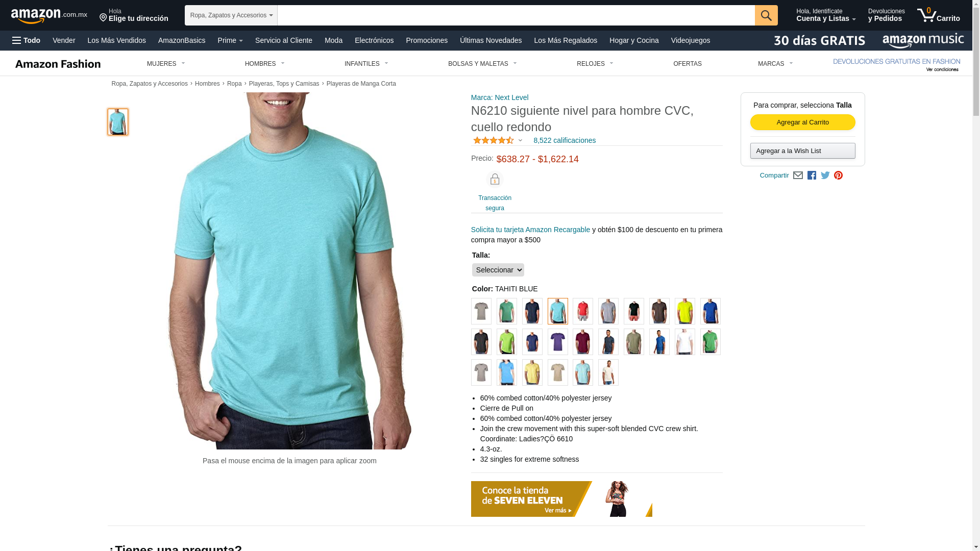Open the Todo hamburger menu
980x551 pixels.
(26, 40)
